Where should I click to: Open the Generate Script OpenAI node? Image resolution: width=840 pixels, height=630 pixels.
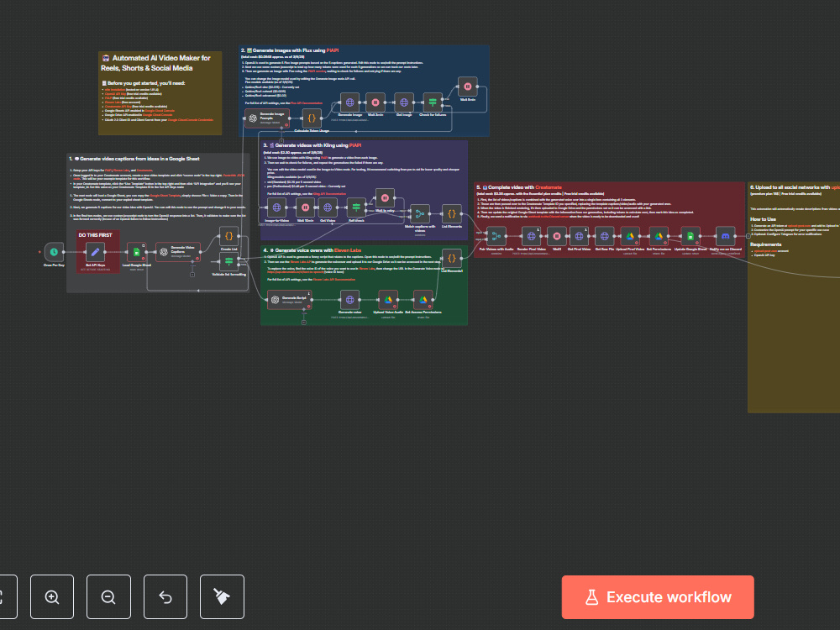point(289,300)
